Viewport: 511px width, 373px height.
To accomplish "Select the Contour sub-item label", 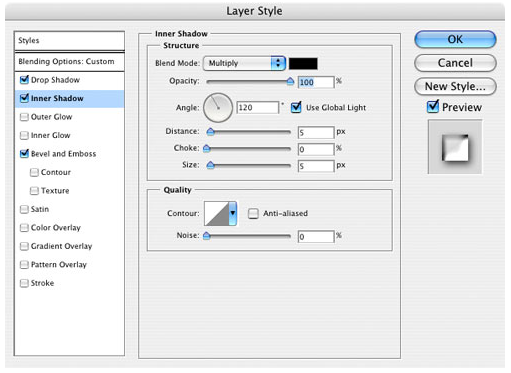I will tap(56, 172).
